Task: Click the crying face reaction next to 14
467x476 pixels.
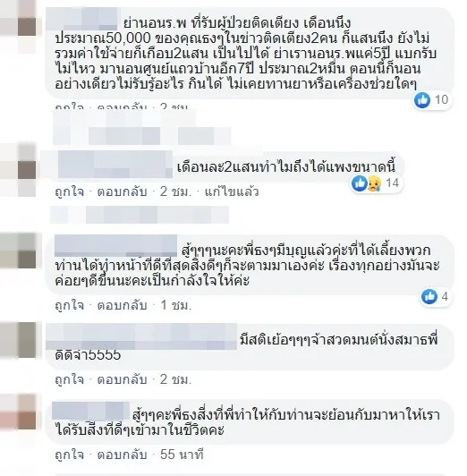Action: coord(375,183)
